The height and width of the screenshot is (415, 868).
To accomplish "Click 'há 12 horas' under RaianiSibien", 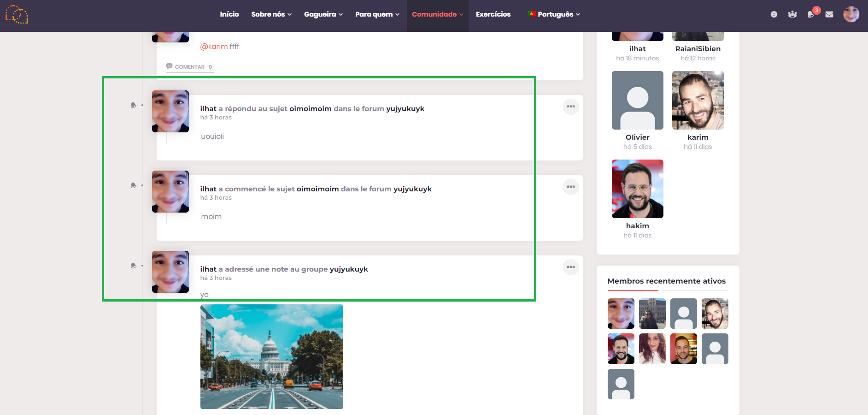I will [x=698, y=59].
